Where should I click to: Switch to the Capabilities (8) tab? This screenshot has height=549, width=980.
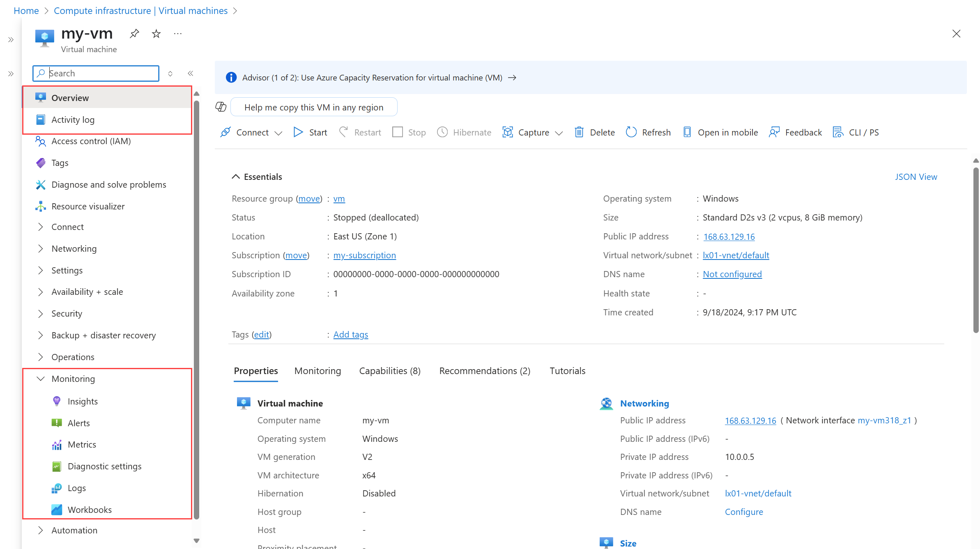389,371
